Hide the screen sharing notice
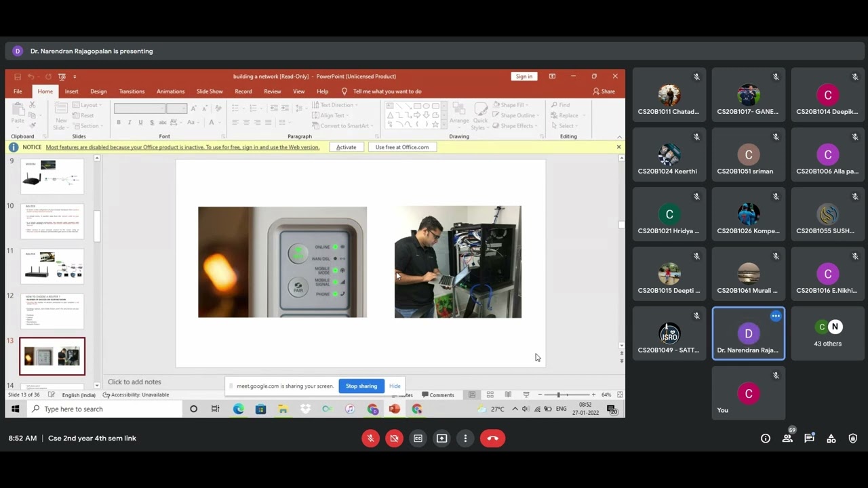Viewport: 868px width, 488px height. 395,386
